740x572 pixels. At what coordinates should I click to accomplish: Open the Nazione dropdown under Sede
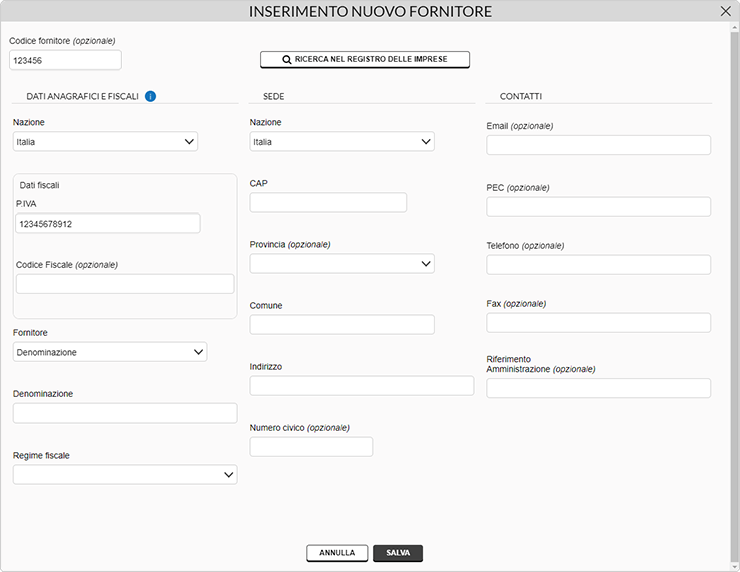click(342, 142)
